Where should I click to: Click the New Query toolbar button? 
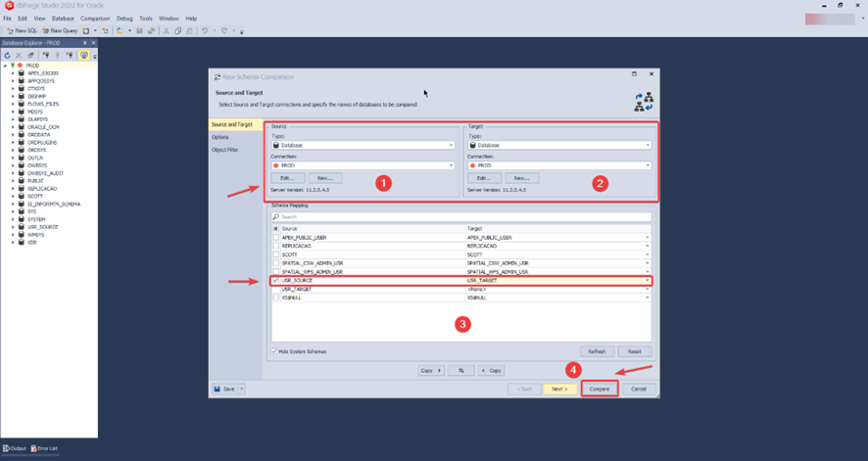60,30
